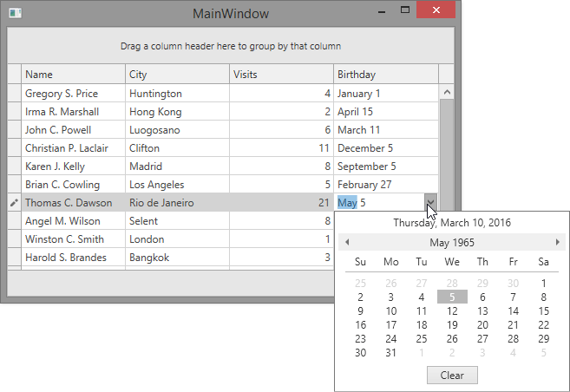Sort by the Name column header
The width and height of the screenshot is (570, 392).
tap(73, 75)
